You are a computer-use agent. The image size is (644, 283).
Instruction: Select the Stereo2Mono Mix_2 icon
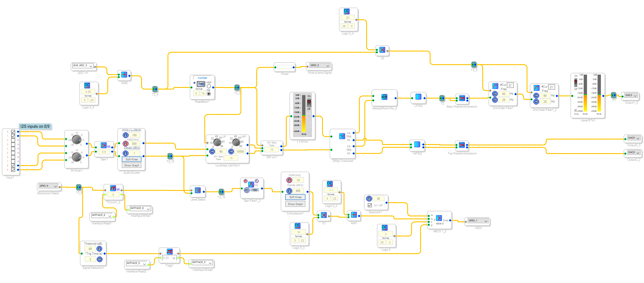(x=384, y=97)
